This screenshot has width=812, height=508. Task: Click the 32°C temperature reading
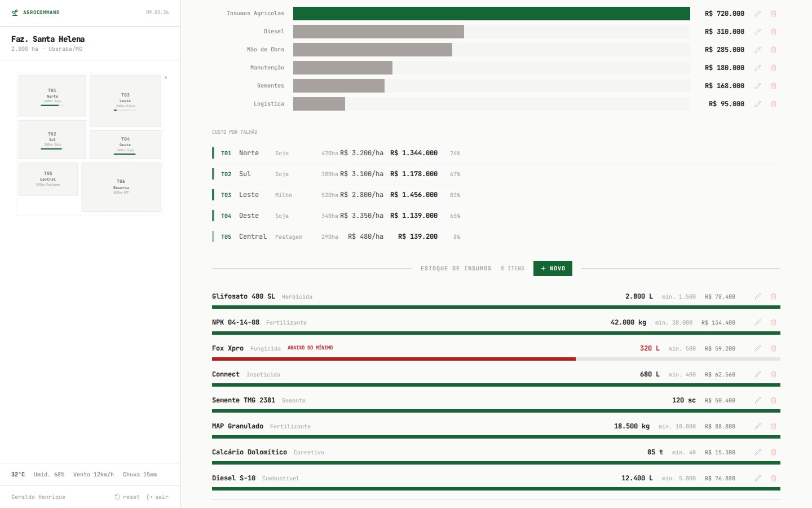19,475
